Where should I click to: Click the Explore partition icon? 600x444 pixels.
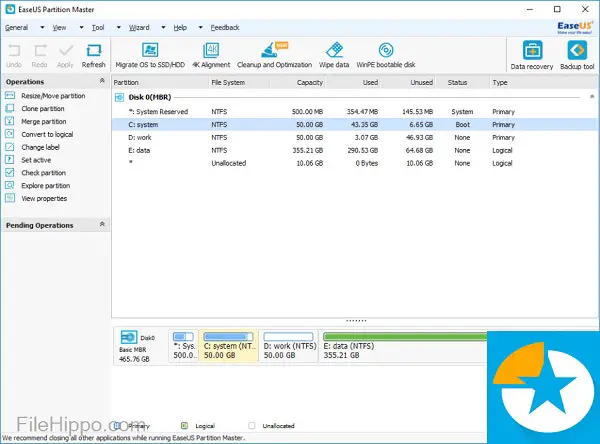[x=10, y=185]
